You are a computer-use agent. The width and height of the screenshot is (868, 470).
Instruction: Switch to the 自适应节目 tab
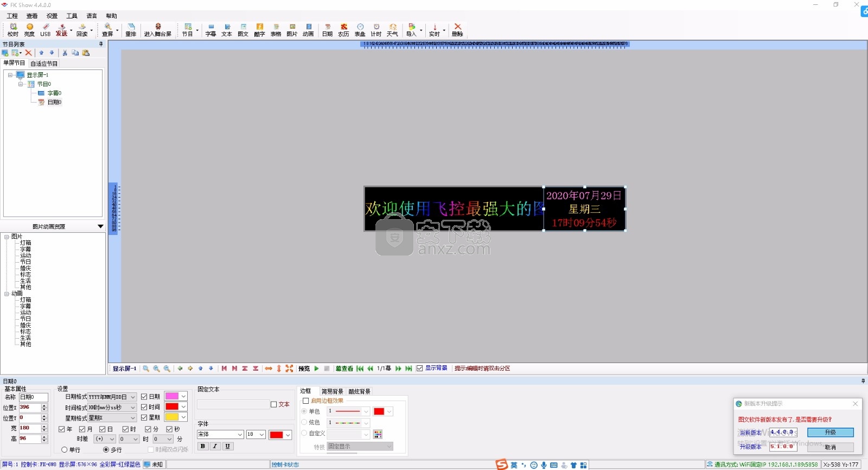pyautogui.click(x=44, y=63)
